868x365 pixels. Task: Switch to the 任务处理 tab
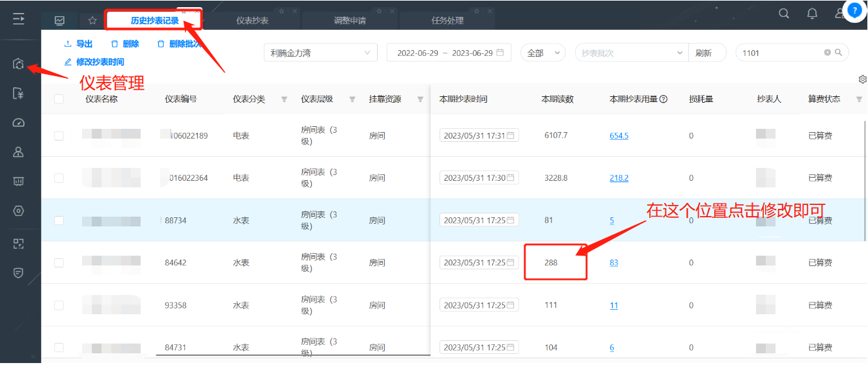[447, 20]
